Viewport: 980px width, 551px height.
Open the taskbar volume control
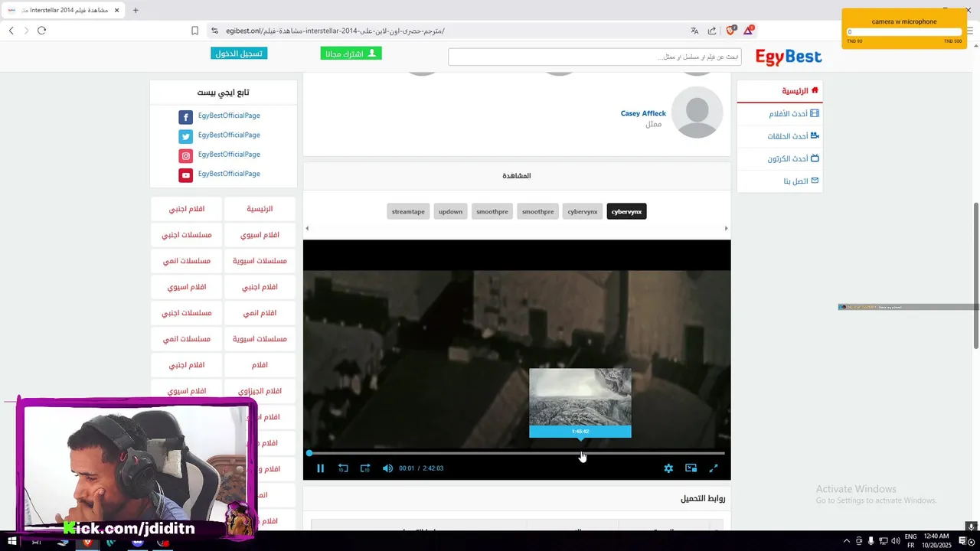(895, 541)
